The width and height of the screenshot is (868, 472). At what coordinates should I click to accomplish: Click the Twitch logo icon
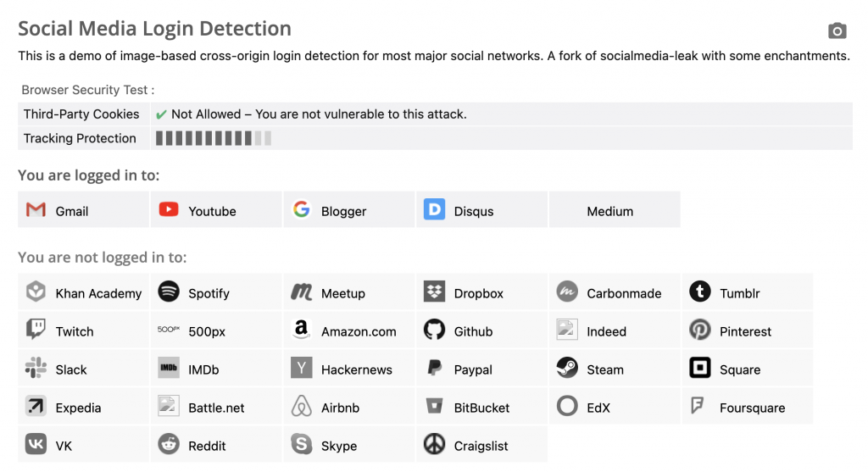tap(36, 330)
